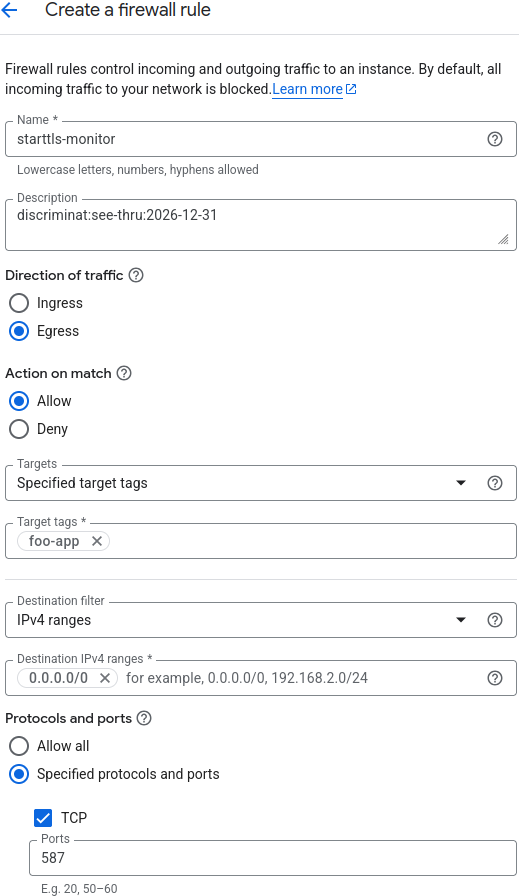Go back using the top-left arrow
The height and width of the screenshot is (896, 519).
click(10, 10)
